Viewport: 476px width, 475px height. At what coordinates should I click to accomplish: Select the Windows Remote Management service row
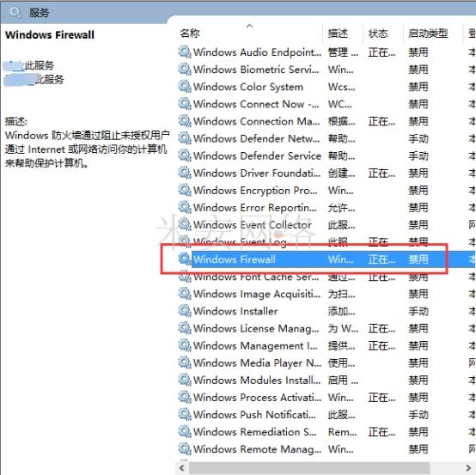326,449
